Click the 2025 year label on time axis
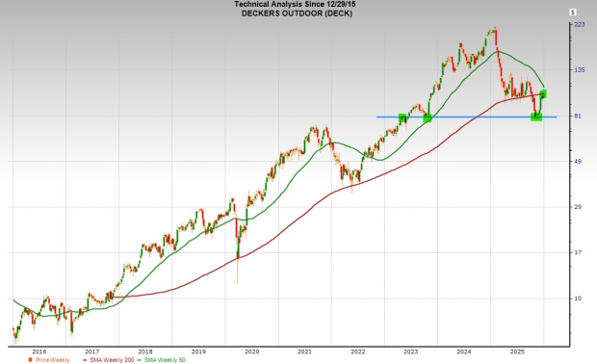597x364 pixels. [517, 351]
